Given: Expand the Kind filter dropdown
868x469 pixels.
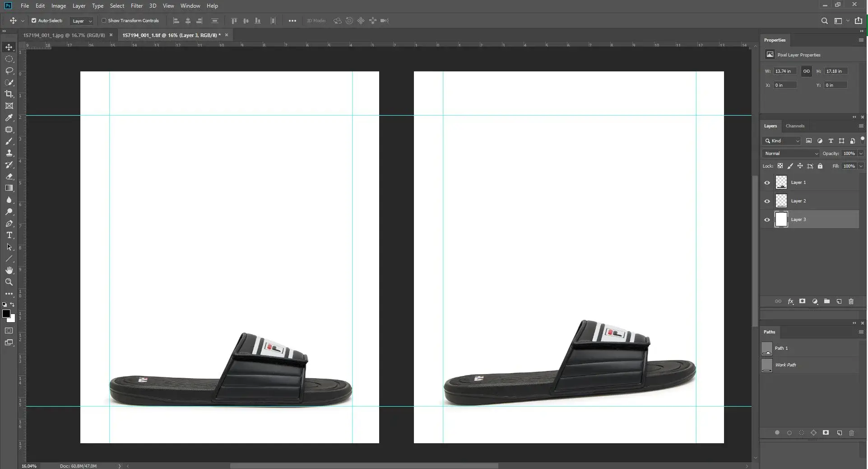Looking at the screenshot, I should [782, 141].
